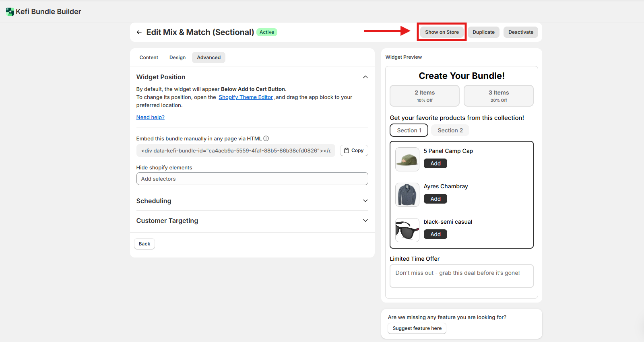The height and width of the screenshot is (342, 644).
Task: Switch to the Design tab
Action: (178, 58)
